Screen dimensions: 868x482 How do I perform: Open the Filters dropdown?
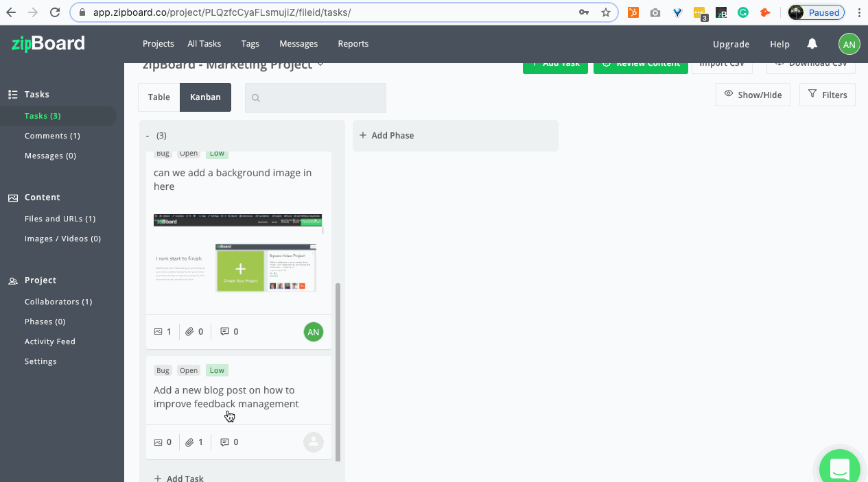[828, 95]
